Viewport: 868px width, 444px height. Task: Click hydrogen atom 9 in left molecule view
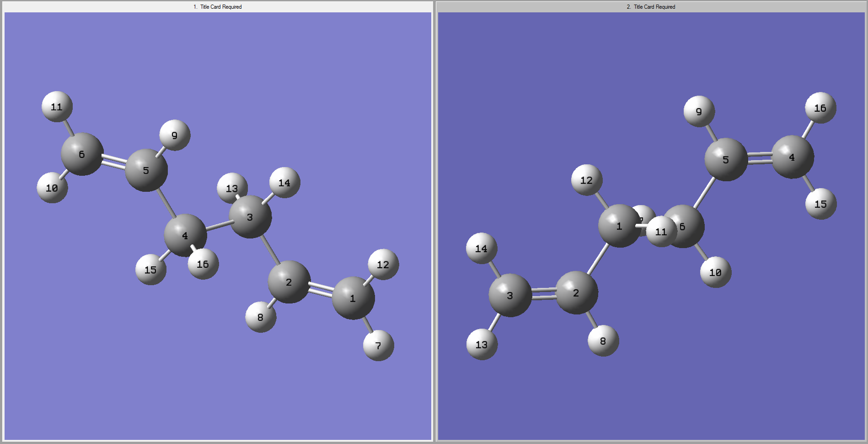click(x=175, y=135)
